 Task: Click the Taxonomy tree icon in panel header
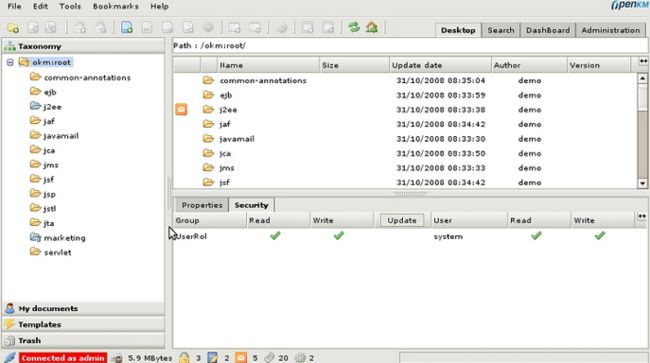pos(10,46)
